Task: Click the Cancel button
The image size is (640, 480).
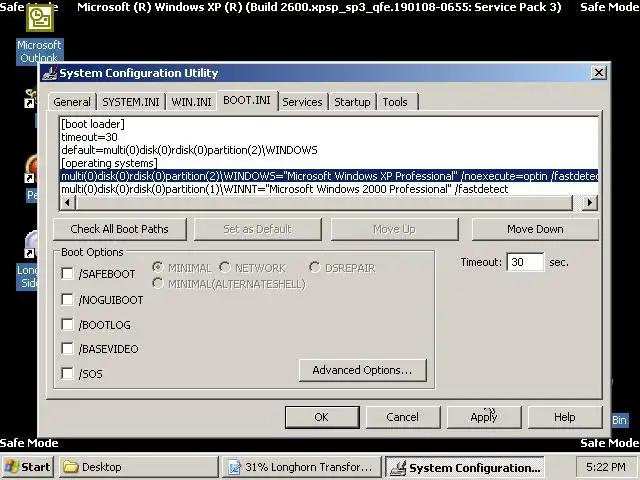Action: [x=403, y=417]
